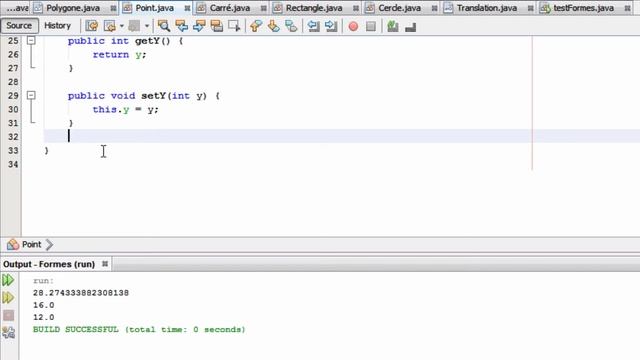Click the 28.274333882308138 output line
640x360 pixels.
pyautogui.click(x=81, y=293)
